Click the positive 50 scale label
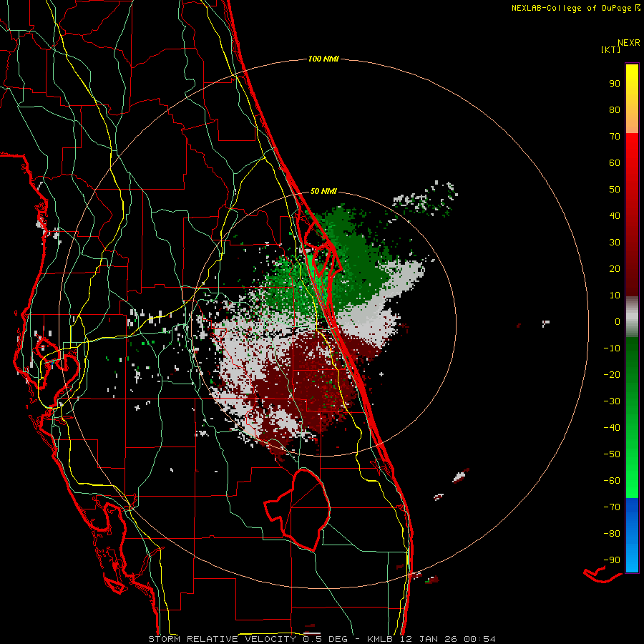 point(615,190)
